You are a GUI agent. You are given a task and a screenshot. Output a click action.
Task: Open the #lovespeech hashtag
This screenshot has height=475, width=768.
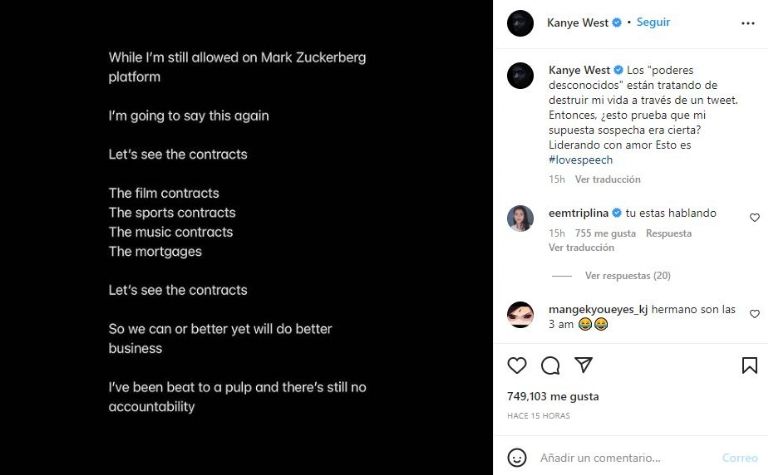pos(580,160)
